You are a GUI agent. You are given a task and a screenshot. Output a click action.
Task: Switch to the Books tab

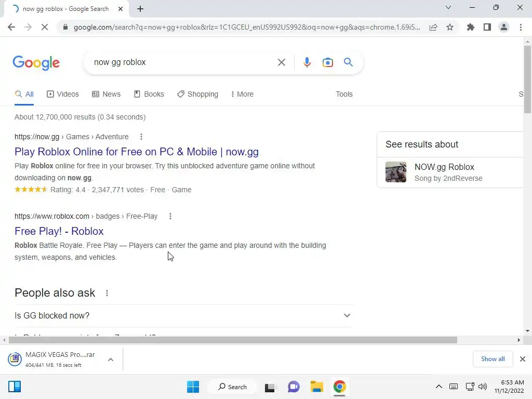coord(149,94)
